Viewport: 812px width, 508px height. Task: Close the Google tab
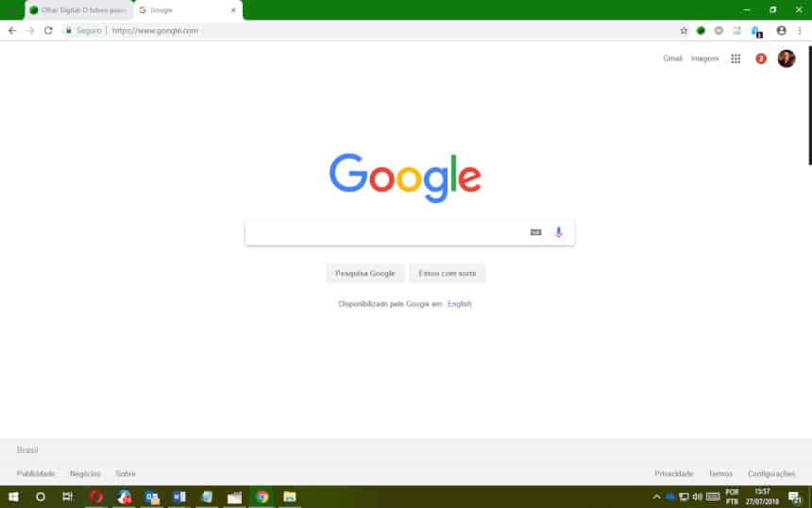(233, 10)
